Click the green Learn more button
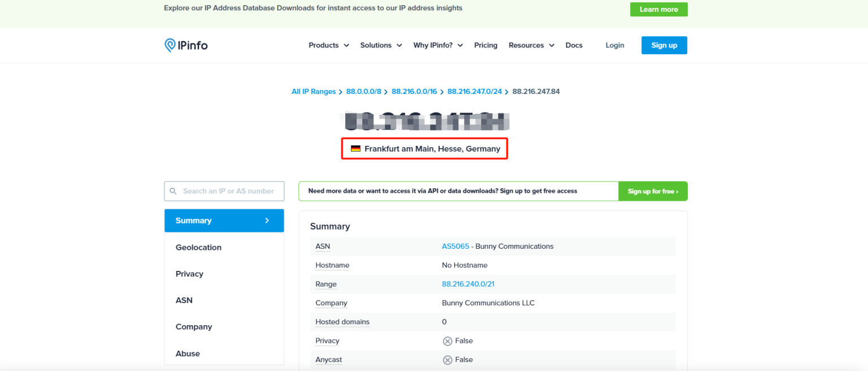The image size is (868, 371). click(x=659, y=10)
